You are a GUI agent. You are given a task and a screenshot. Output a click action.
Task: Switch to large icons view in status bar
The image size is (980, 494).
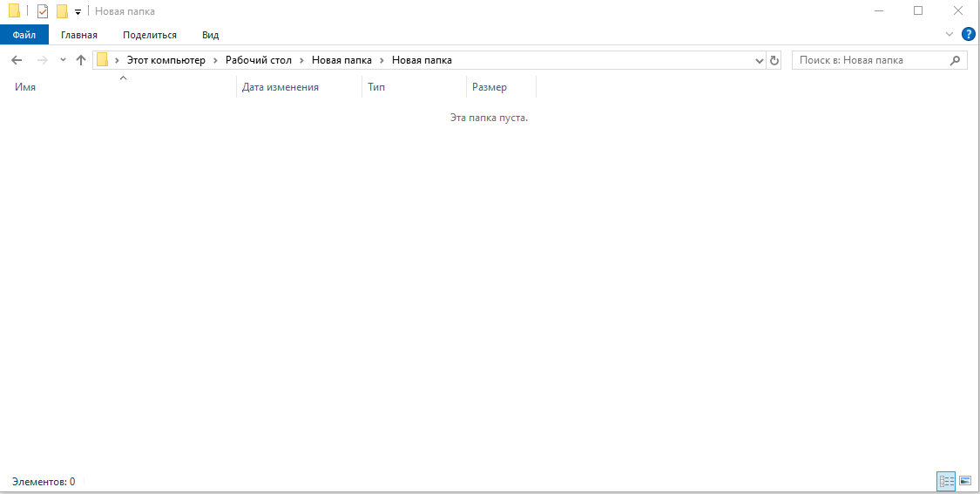click(965, 481)
